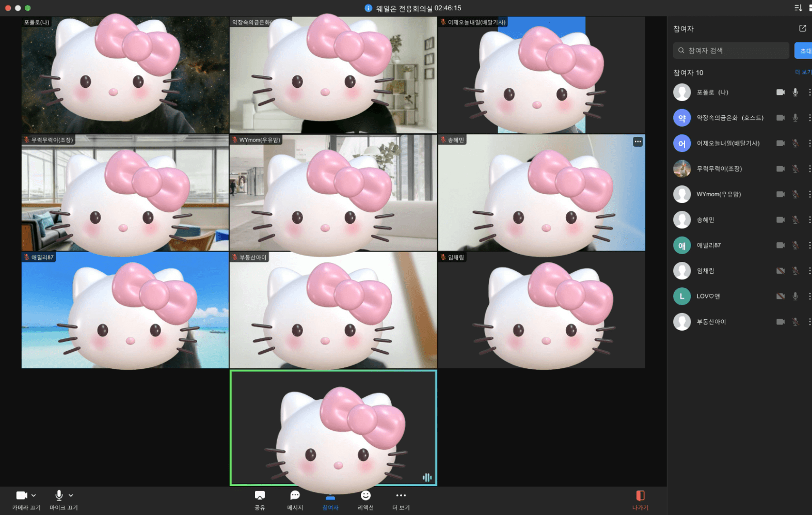Open more options for 약장속의금은화 (호스트)
Image resolution: width=812 pixels, height=515 pixels.
point(809,118)
